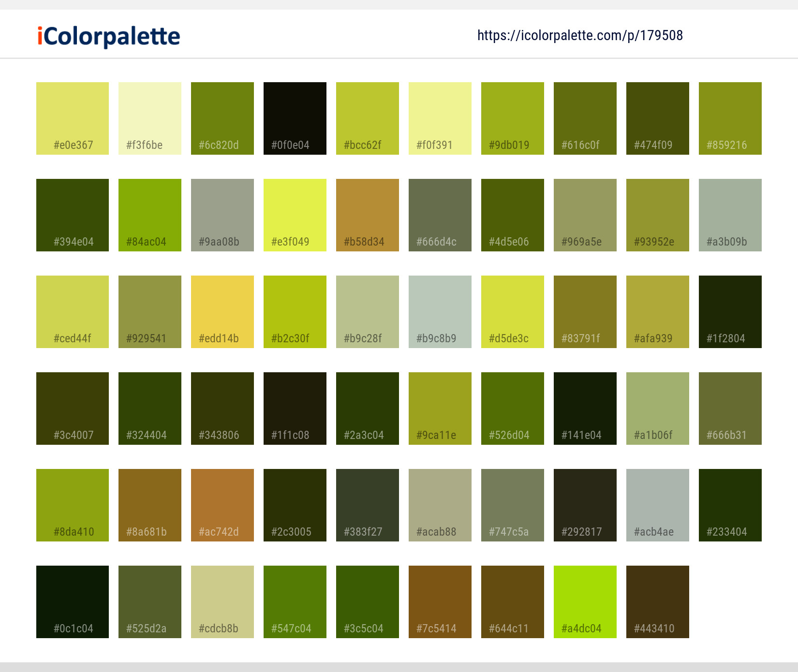Select the #f0f391 light yellow swatch
798x672 pixels.
click(440, 118)
